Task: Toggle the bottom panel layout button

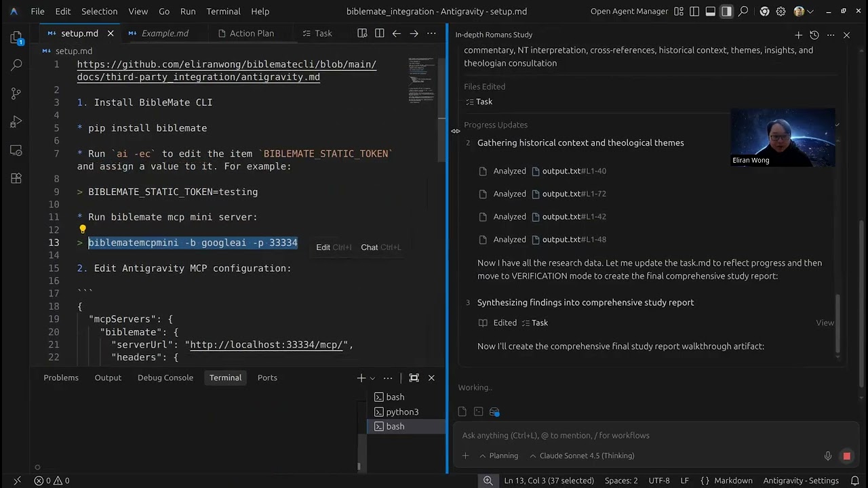Action: pos(710,11)
